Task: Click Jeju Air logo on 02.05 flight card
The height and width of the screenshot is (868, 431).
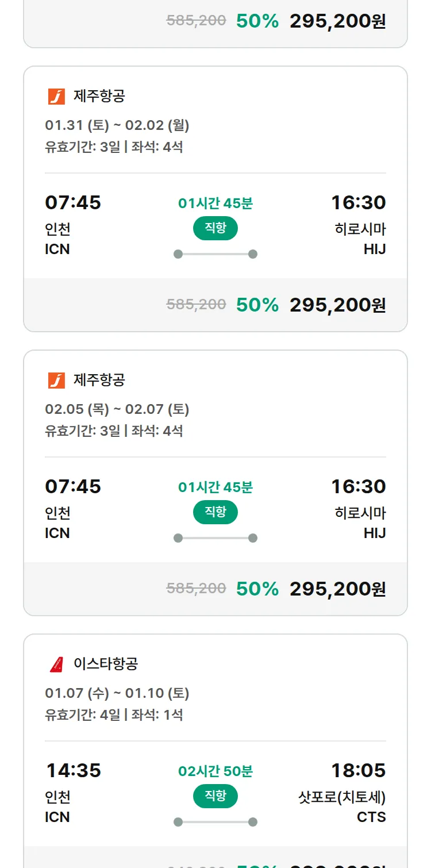Action: [56, 380]
